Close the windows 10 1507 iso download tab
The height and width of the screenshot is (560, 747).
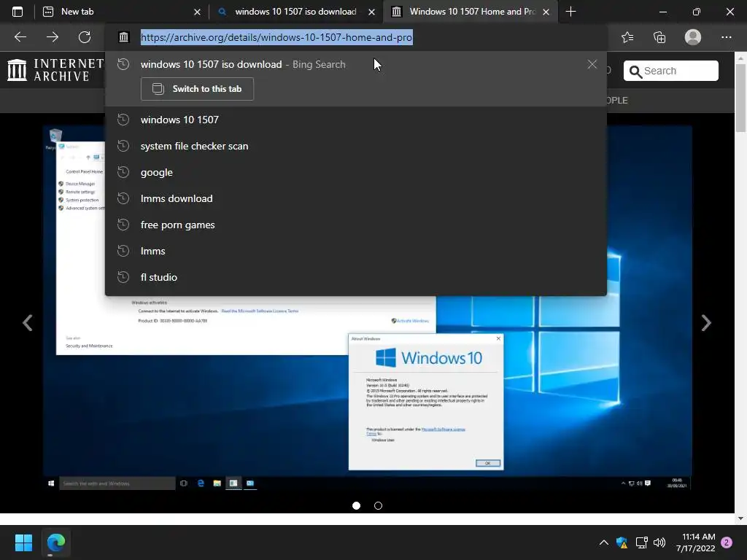[x=371, y=12]
